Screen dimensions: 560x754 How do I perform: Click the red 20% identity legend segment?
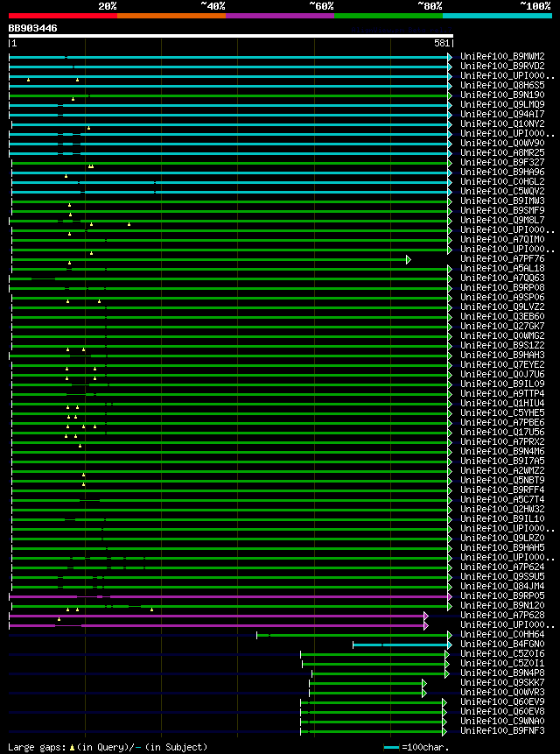click(63, 16)
